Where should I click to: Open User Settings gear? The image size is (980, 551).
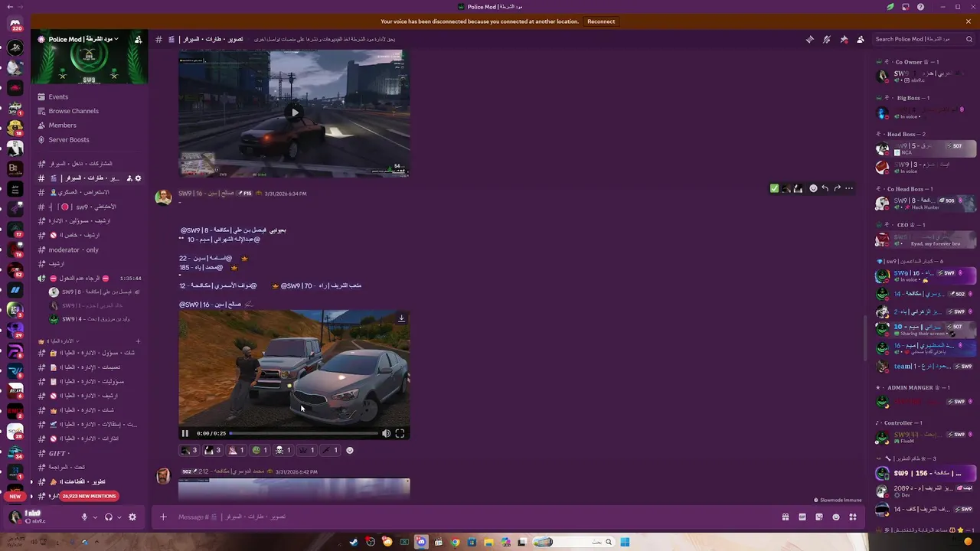(132, 517)
